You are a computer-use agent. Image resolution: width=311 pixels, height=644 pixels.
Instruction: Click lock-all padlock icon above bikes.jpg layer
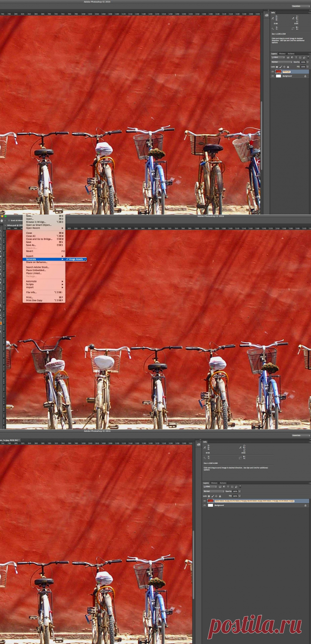[288, 67]
